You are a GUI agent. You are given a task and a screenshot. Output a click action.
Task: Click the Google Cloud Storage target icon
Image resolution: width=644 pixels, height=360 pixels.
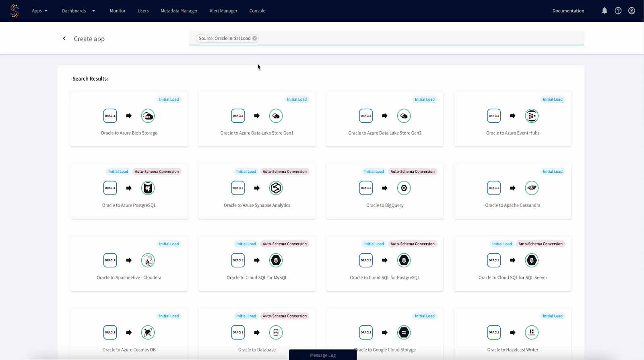pos(404,333)
